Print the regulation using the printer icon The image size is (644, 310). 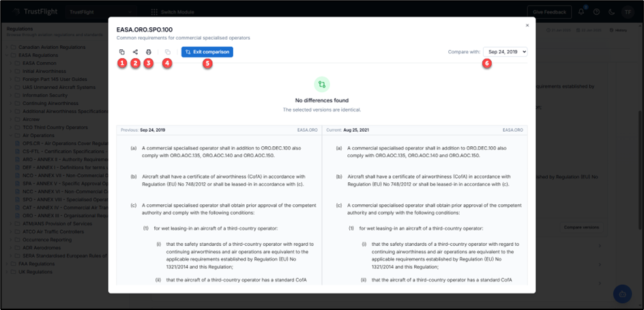pyautogui.click(x=149, y=52)
